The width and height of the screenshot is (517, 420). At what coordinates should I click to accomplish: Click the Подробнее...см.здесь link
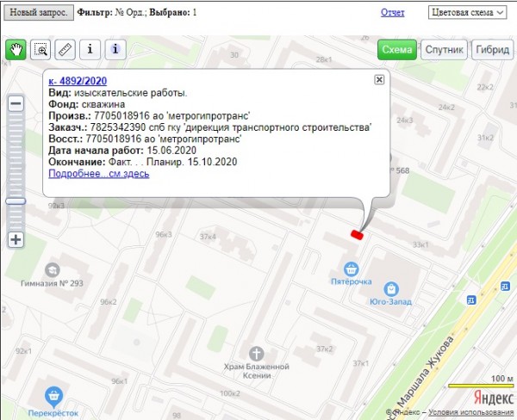(x=99, y=173)
